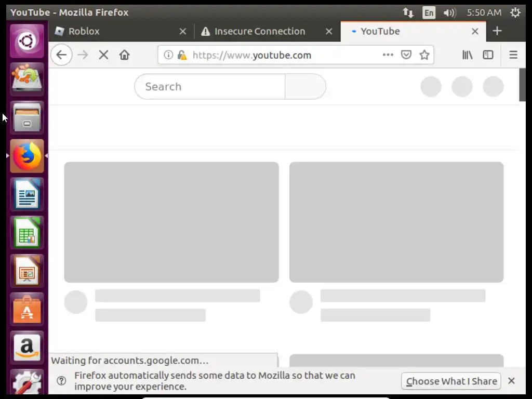The height and width of the screenshot is (399, 532).
Task: Open a new tab
Action: tap(497, 31)
